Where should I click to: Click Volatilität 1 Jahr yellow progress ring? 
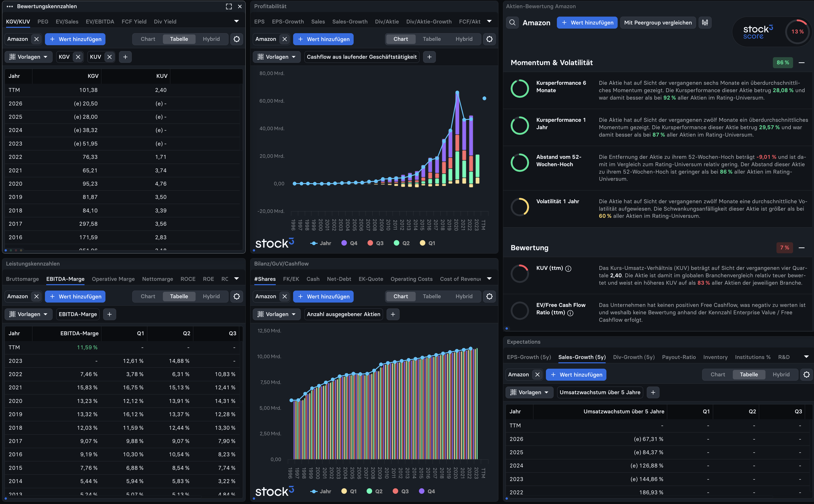coord(520,207)
